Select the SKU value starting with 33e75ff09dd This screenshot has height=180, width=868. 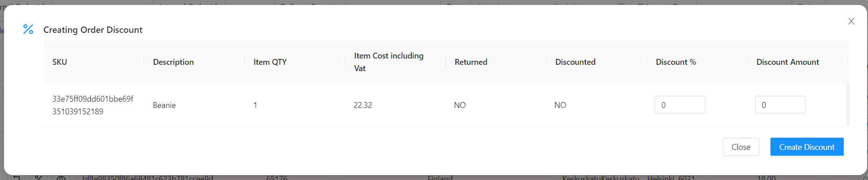(93, 105)
